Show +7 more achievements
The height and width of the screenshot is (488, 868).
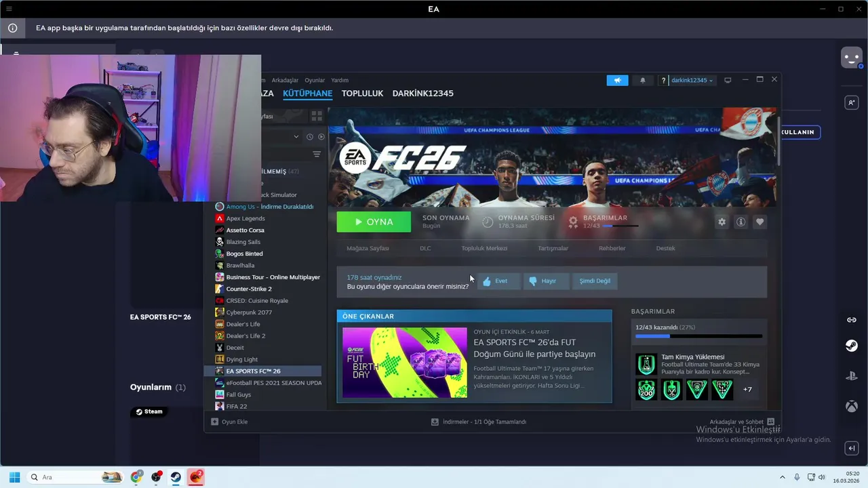click(747, 390)
